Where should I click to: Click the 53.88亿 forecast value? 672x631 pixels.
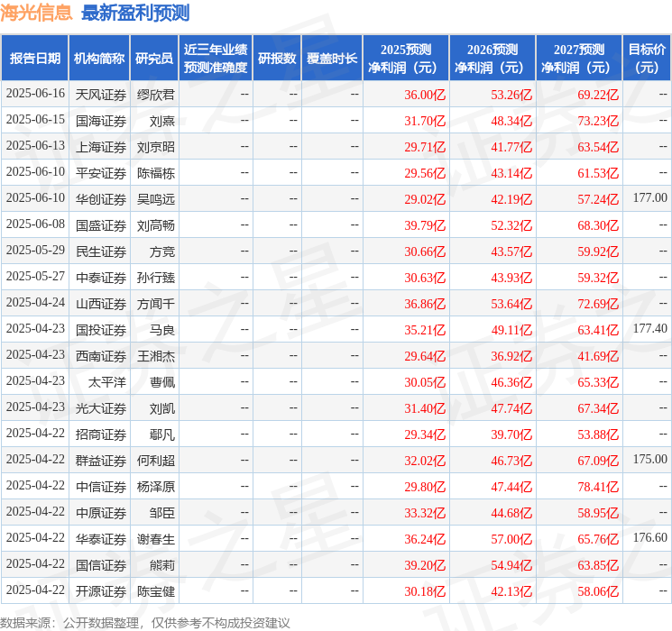click(598, 434)
